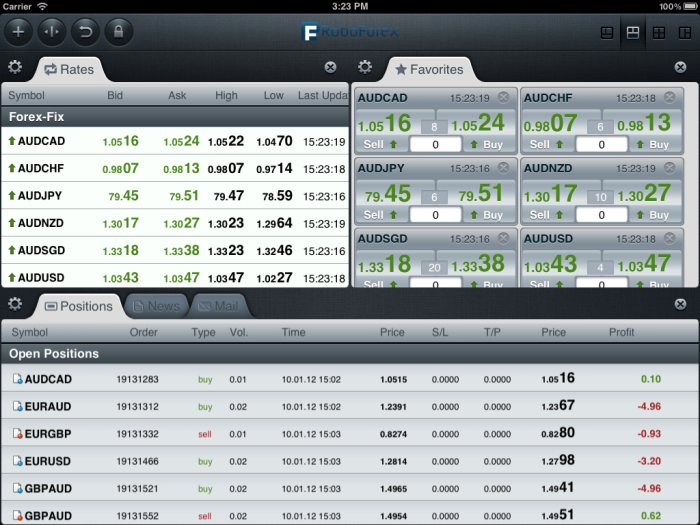Click the undo arrow toolbar icon
The image size is (700, 525).
tap(85, 32)
